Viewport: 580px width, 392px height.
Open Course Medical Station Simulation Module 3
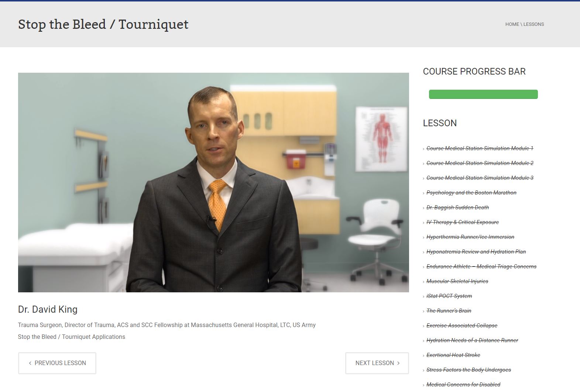pos(480,178)
